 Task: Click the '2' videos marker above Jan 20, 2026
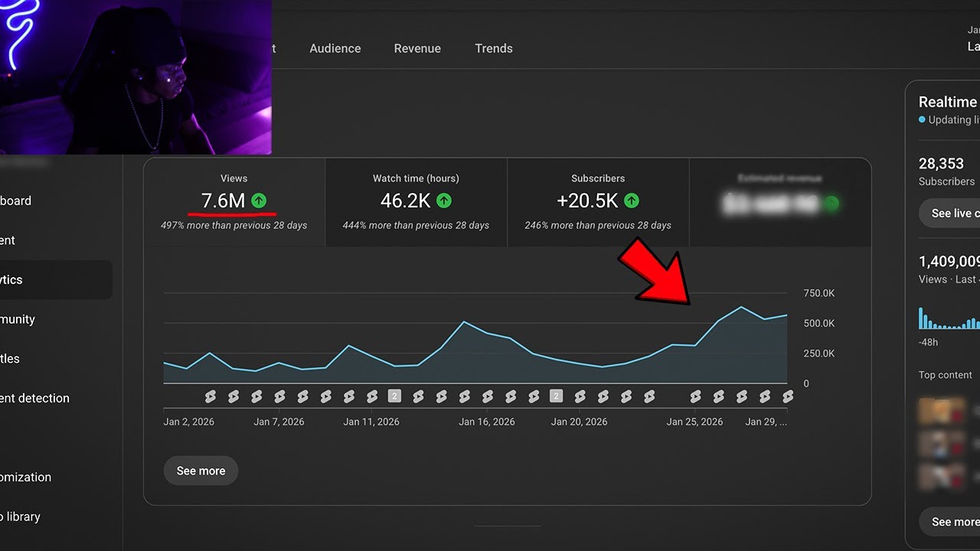[557, 396]
